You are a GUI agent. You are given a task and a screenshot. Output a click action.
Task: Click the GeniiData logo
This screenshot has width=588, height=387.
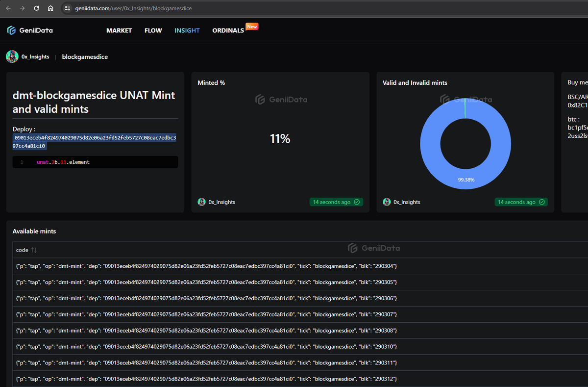[30, 30]
